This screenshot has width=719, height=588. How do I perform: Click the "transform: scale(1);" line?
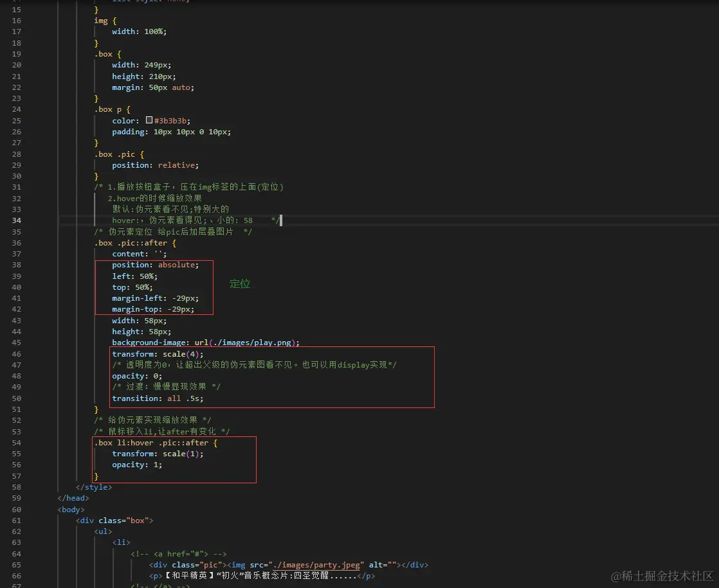pos(158,454)
